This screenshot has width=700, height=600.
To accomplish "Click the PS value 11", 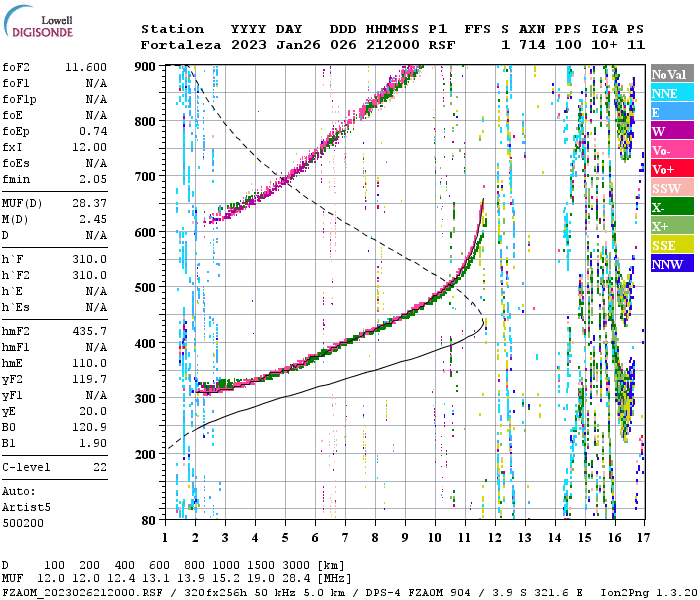I will pos(636,45).
